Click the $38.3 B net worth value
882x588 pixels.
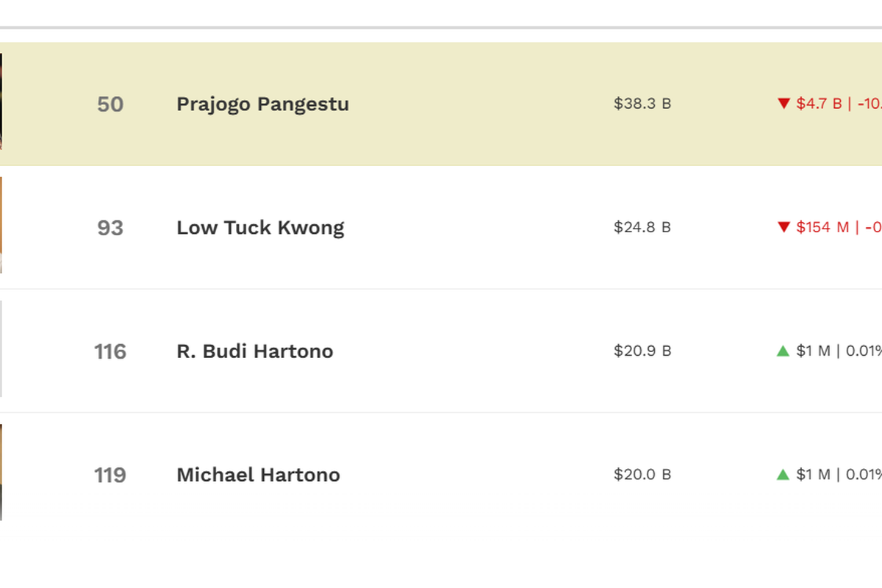[642, 104]
